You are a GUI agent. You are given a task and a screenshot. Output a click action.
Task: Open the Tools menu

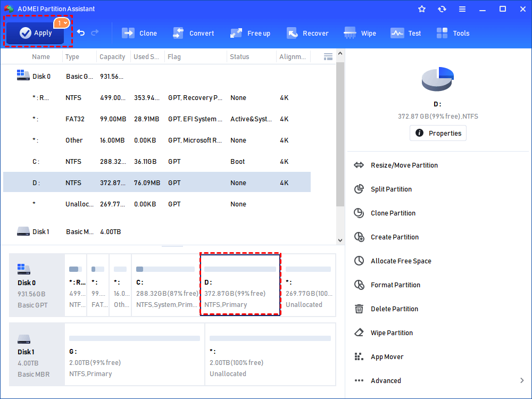pyautogui.click(x=453, y=33)
